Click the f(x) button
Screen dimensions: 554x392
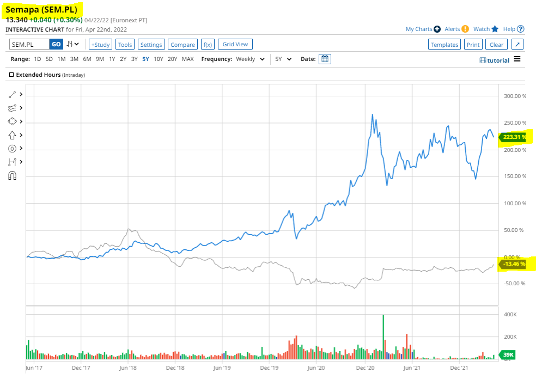(208, 45)
